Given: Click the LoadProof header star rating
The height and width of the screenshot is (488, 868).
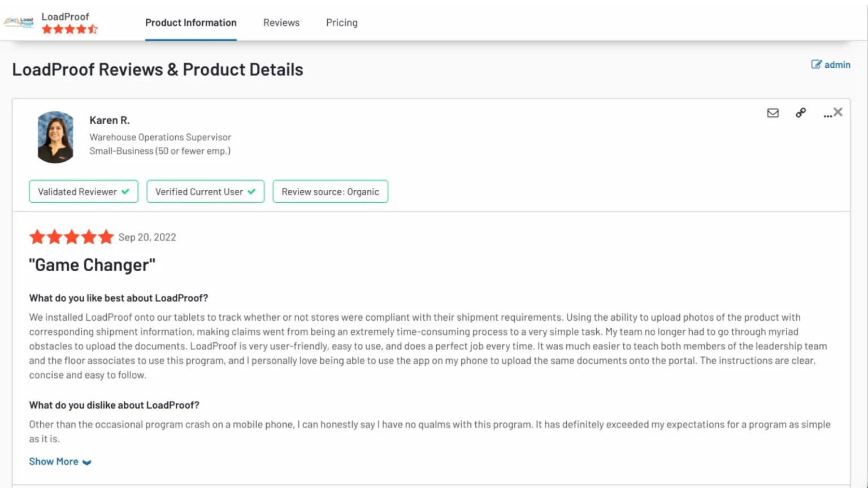Looking at the screenshot, I should coord(70,29).
